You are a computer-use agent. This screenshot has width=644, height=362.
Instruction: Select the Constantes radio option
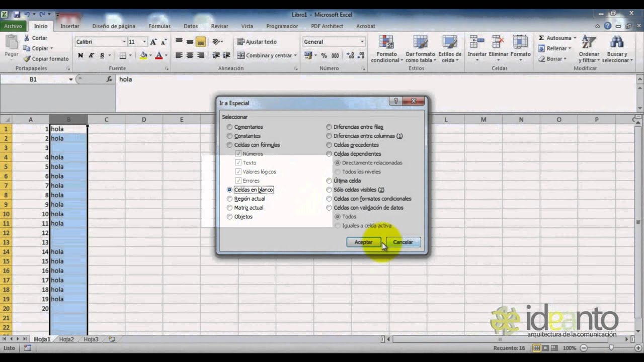(x=229, y=136)
